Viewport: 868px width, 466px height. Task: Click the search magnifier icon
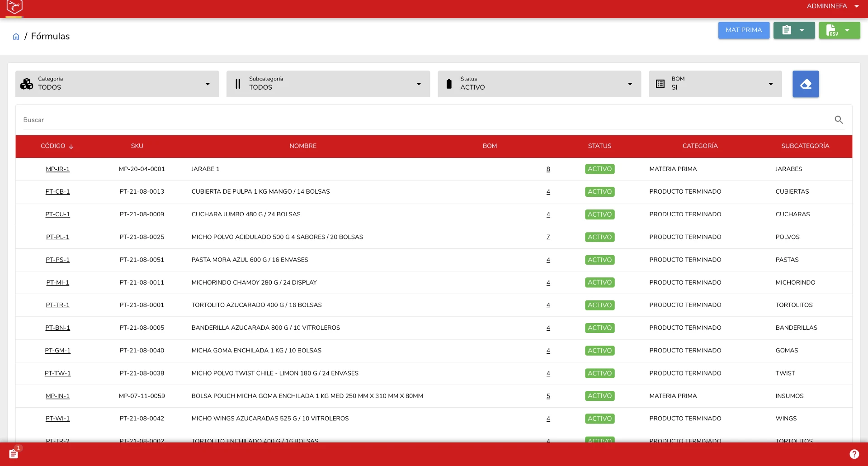coord(839,120)
